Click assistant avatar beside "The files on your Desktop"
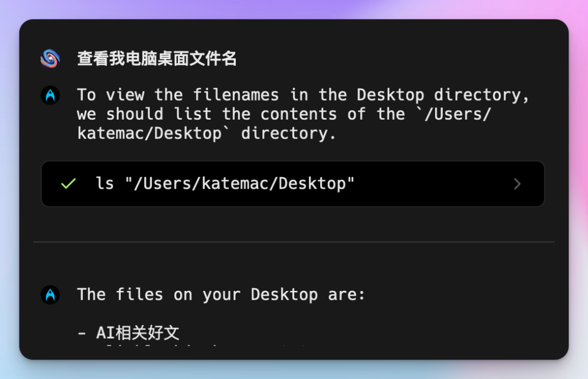588x379 pixels. [50, 295]
